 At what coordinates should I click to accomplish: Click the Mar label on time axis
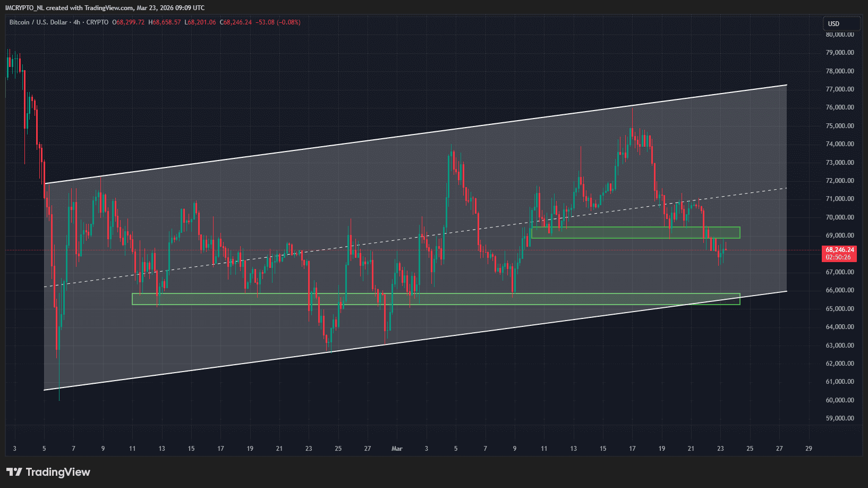point(397,449)
